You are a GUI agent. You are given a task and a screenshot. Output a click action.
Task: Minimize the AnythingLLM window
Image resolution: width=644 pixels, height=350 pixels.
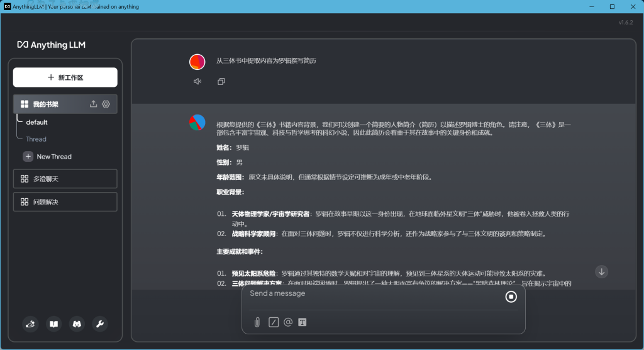592,6
